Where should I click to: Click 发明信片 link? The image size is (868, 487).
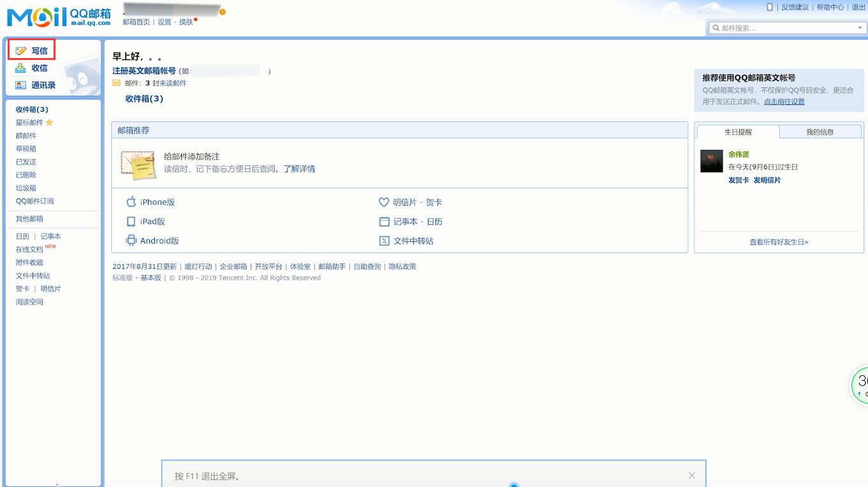pyautogui.click(x=767, y=181)
